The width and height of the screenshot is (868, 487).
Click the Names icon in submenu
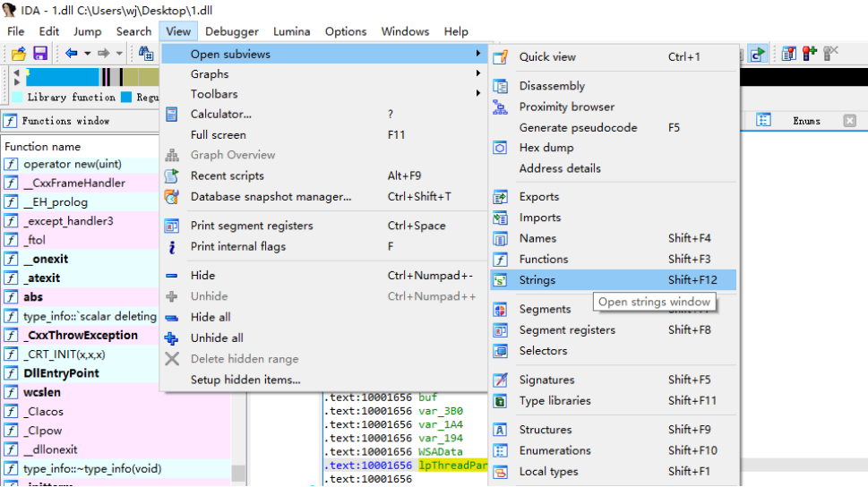coord(501,239)
